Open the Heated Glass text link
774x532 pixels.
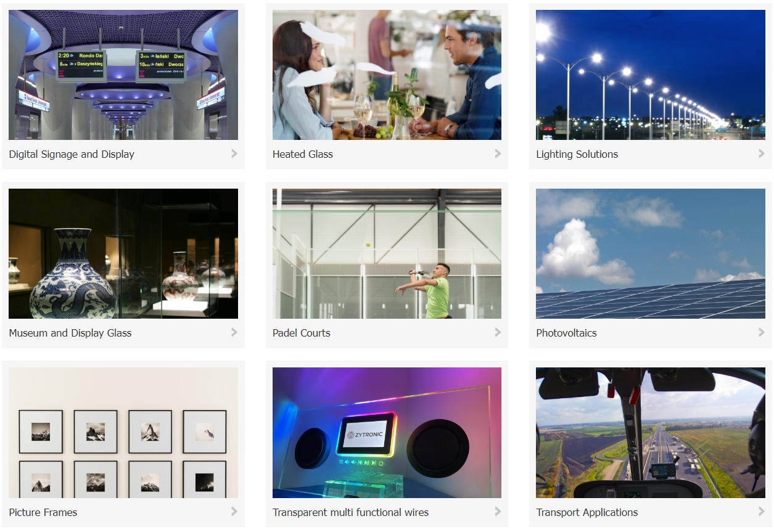pyautogui.click(x=302, y=154)
